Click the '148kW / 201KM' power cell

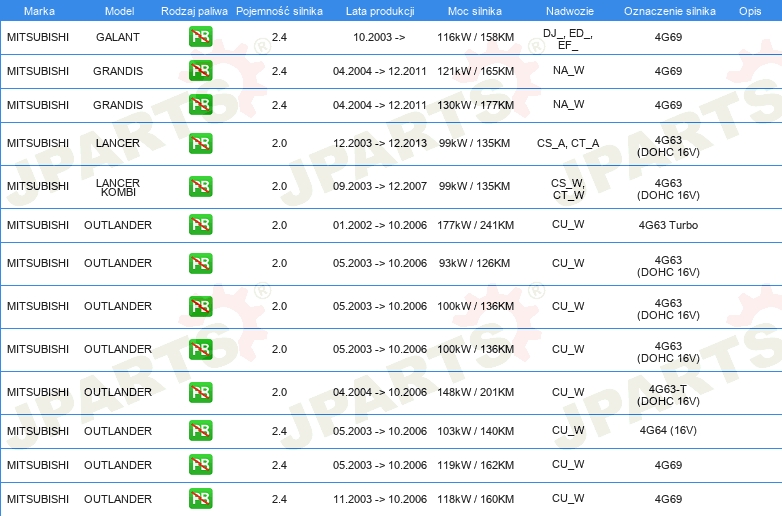click(x=475, y=392)
